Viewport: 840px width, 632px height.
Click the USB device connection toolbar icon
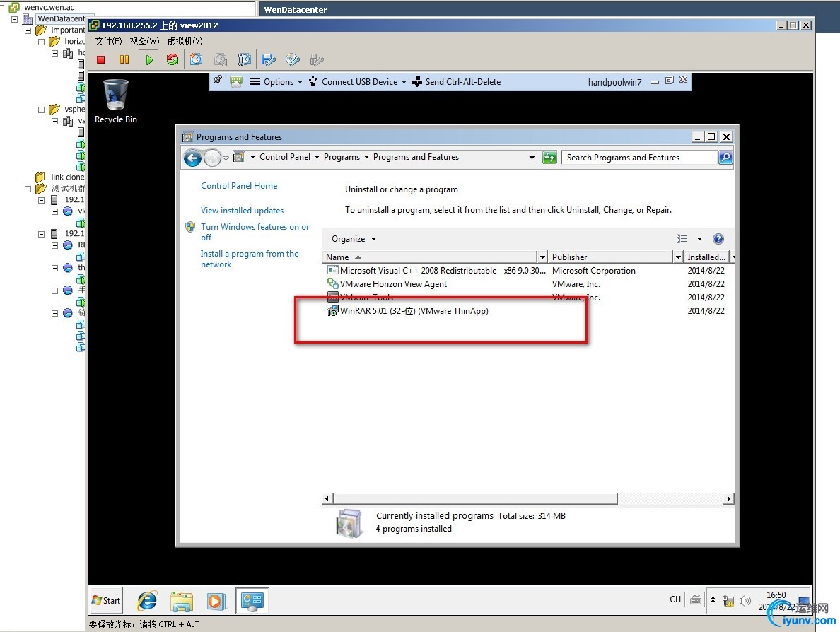coord(317,59)
